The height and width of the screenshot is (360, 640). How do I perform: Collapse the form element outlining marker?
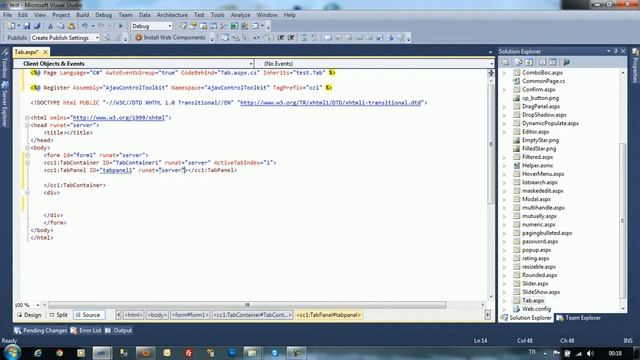[27, 155]
